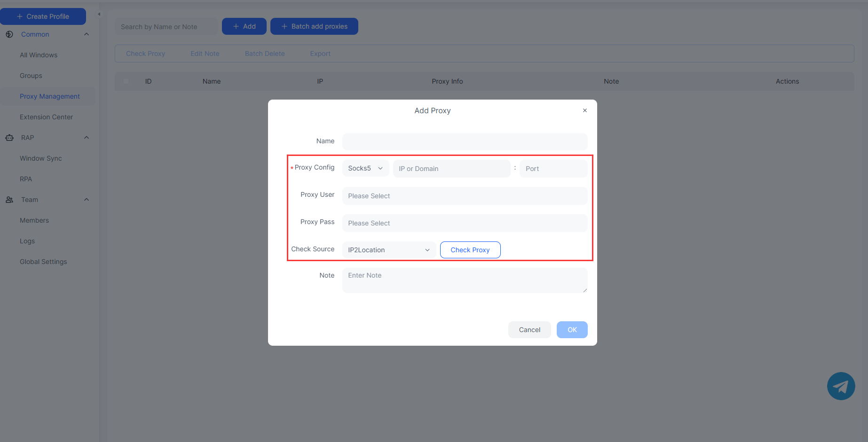
Task: Confirm the proxy with the OK button
Action: tap(572, 330)
